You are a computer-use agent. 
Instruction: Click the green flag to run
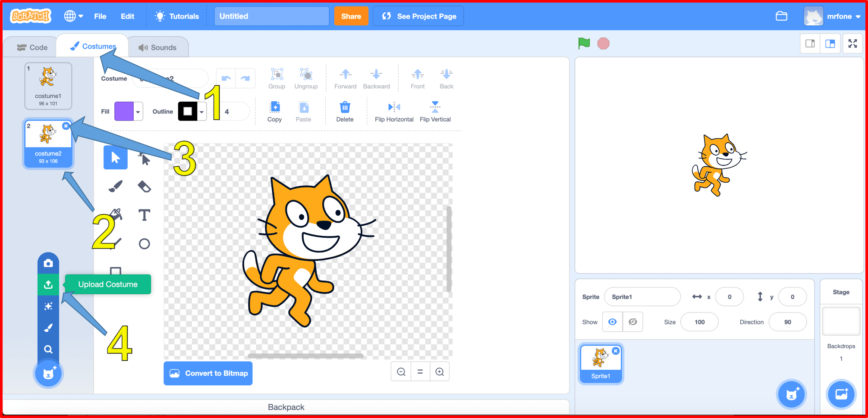584,43
